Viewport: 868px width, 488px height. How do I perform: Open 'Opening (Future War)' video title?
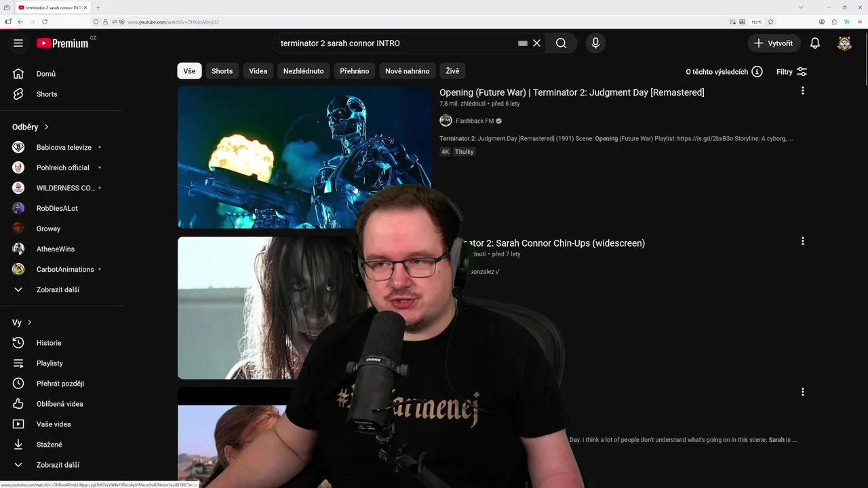coord(572,92)
